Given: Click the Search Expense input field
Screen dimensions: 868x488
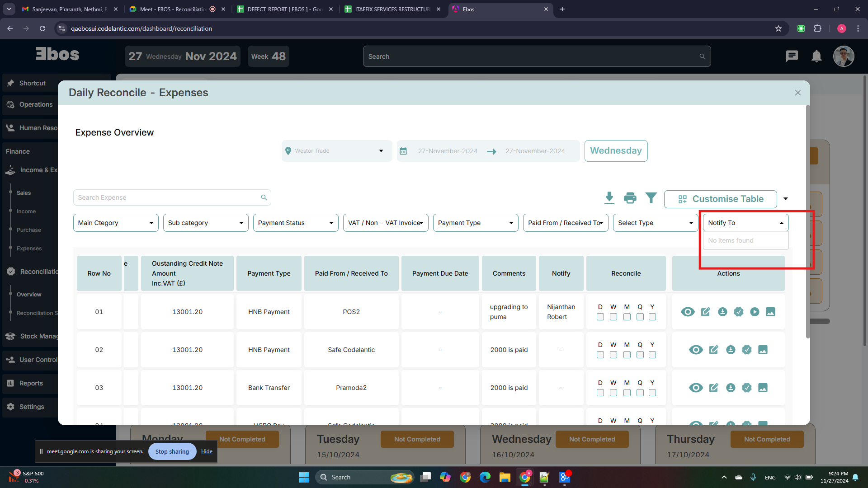Looking at the screenshot, I should tap(172, 197).
